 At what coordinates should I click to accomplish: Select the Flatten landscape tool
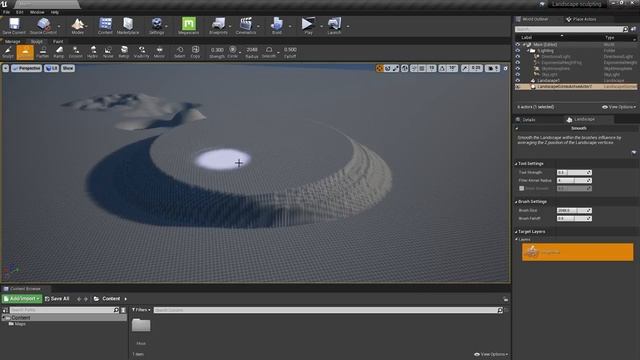[42, 52]
